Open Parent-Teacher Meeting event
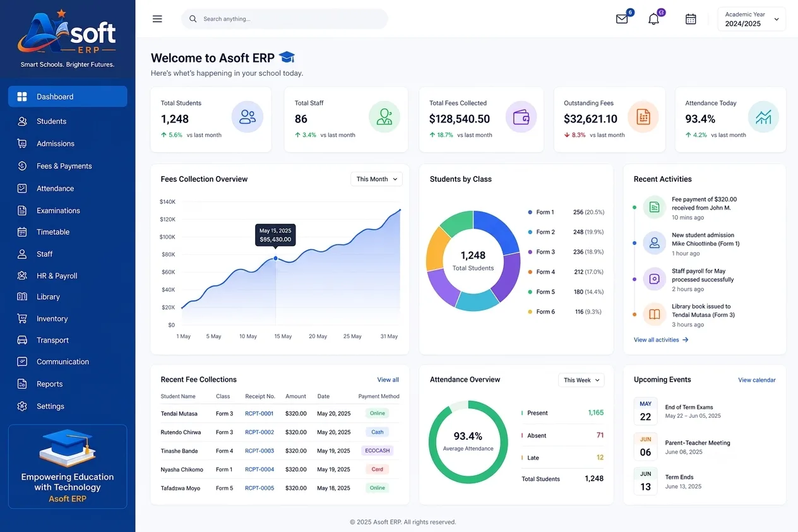 (x=698, y=442)
